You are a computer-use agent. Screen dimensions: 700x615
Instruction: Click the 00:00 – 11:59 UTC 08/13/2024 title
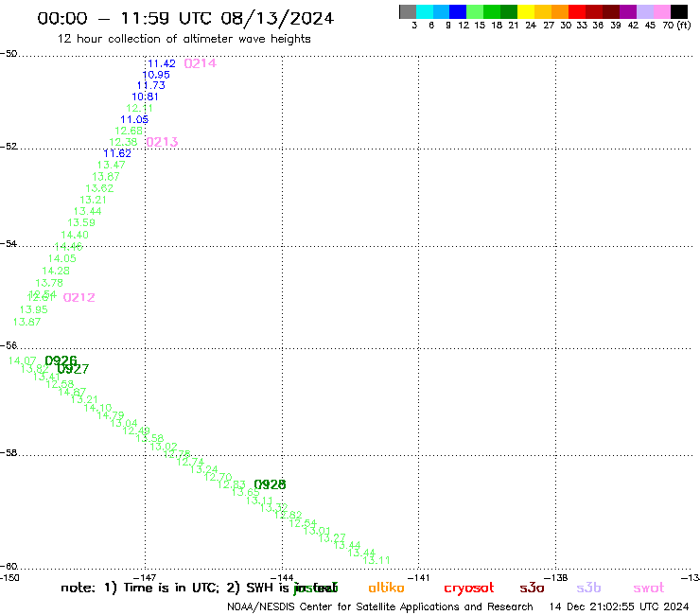pyautogui.click(x=185, y=18)
